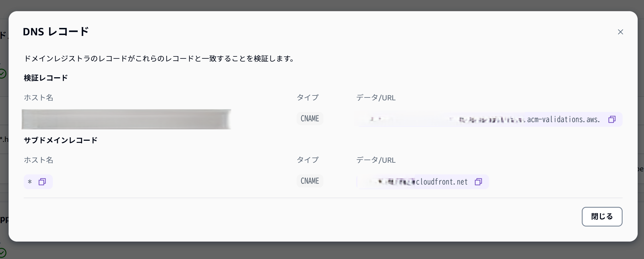
Task: Copy the acm-validations.aws. record value
Action: tap(612, 119)
